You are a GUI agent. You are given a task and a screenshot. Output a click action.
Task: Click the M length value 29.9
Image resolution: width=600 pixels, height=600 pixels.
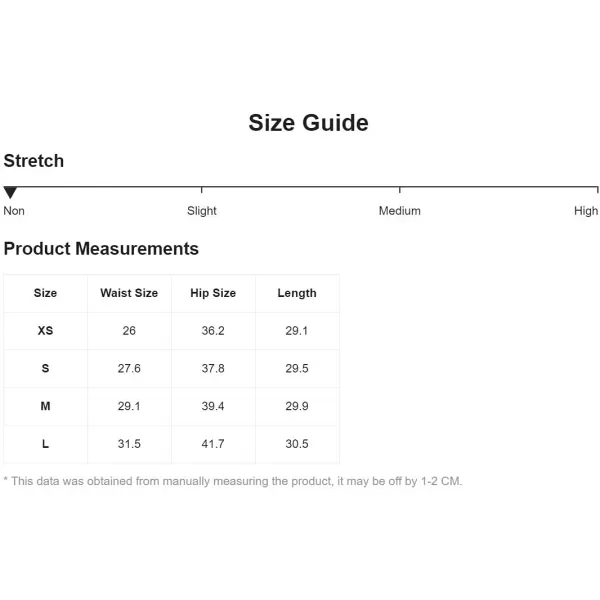[297, 406]
